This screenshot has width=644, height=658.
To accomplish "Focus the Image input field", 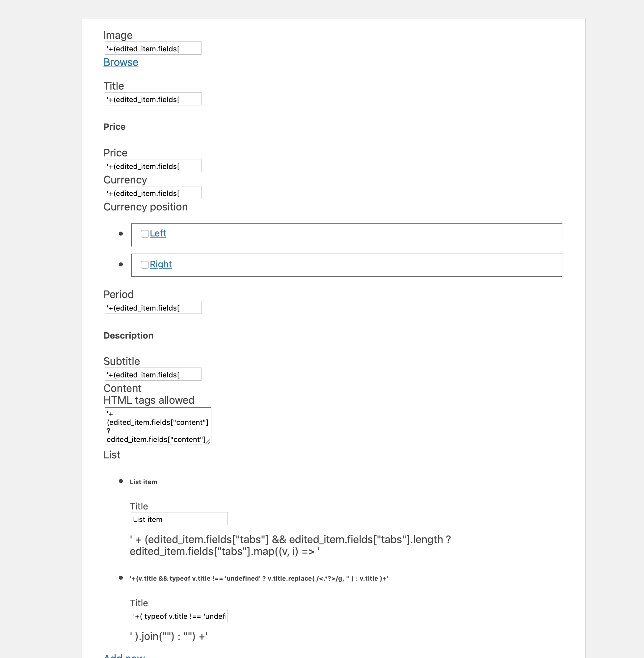I will point(153,48).
